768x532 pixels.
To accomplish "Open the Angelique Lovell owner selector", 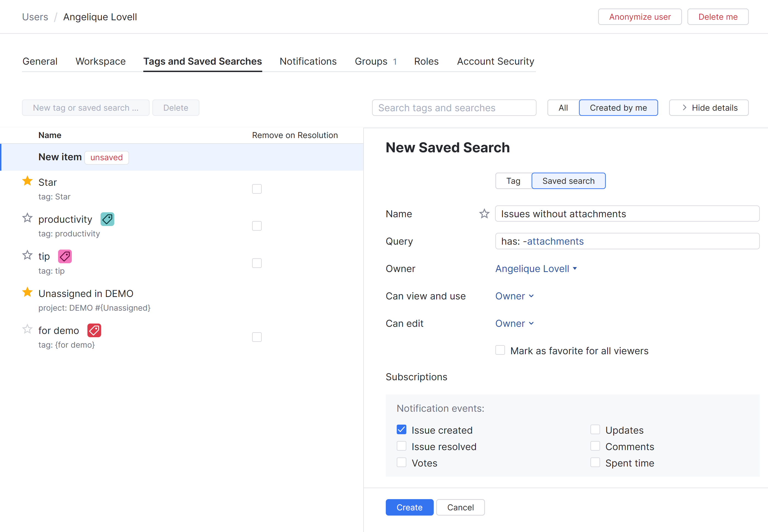I will (x=536, y=269).
